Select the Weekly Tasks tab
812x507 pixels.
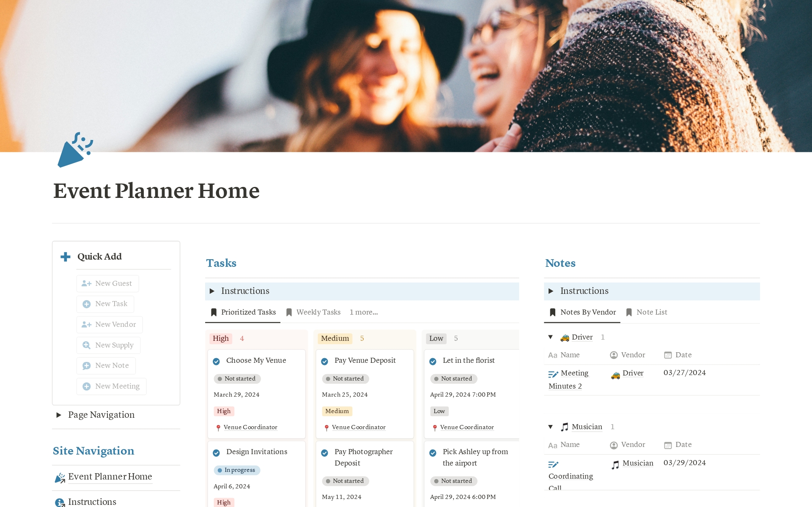tap(317, 312)
